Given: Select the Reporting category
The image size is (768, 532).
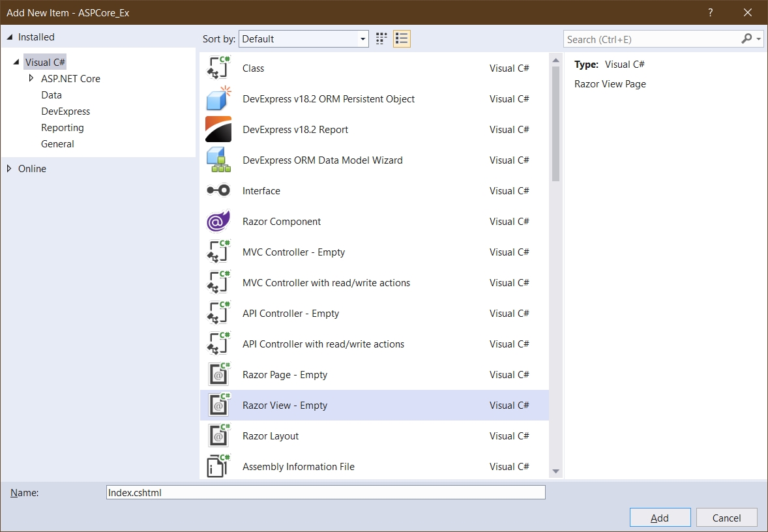Looking at the screenshot, I should pos(62,127).
